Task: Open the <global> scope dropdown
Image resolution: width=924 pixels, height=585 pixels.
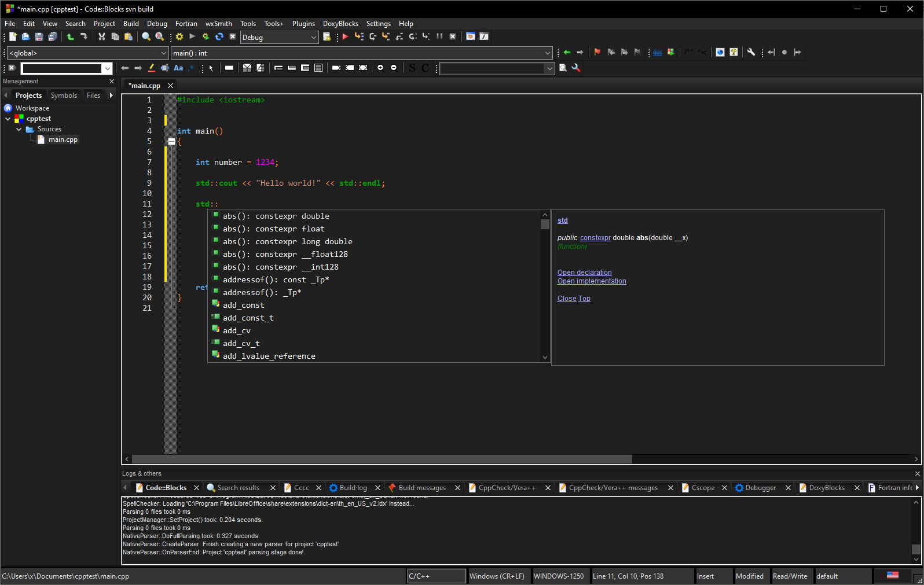Action: click(x=163, y=53)
